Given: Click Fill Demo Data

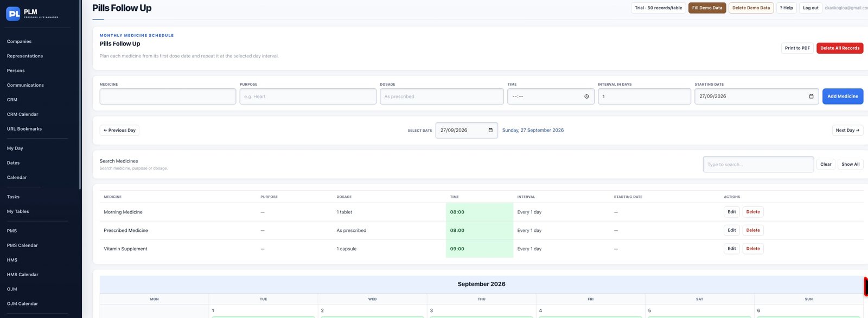Looking at the screenshot, I should (x=707, y=8).
